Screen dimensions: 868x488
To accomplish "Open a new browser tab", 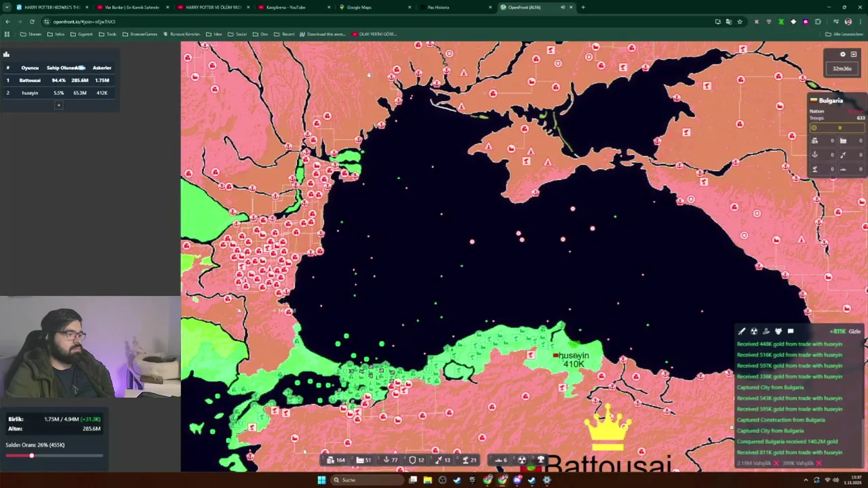I will coord(584,7).
